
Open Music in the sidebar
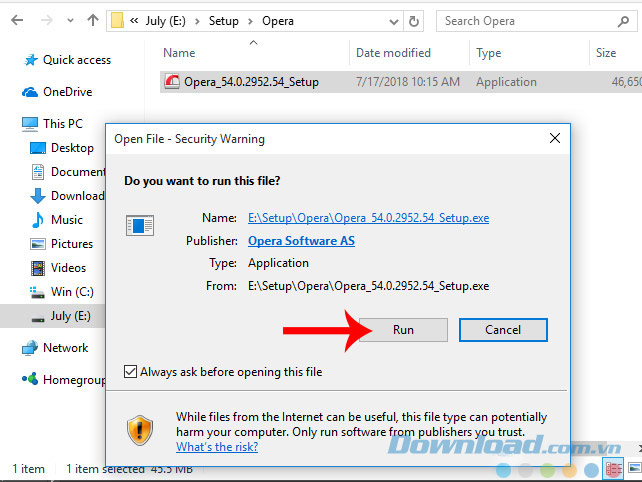(67, 220)
